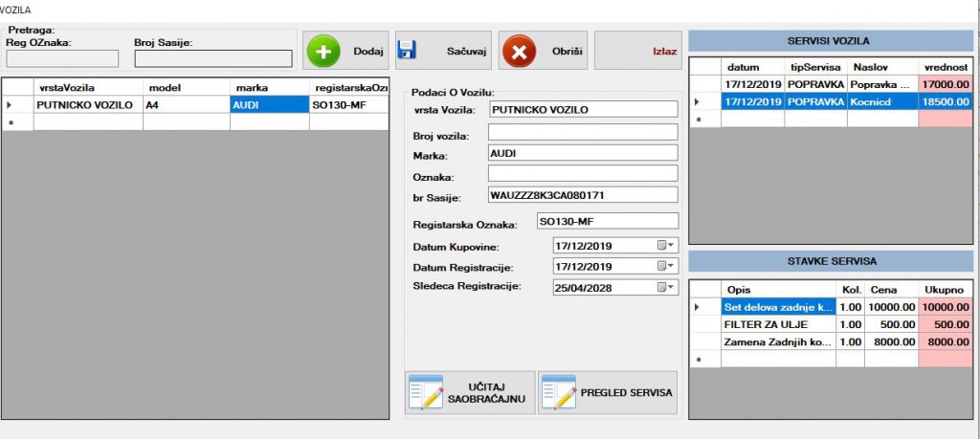Screen dimensions: 980x439
Task: Open the Datum Kupovine calendar dropdown
Action: point(665,246)
